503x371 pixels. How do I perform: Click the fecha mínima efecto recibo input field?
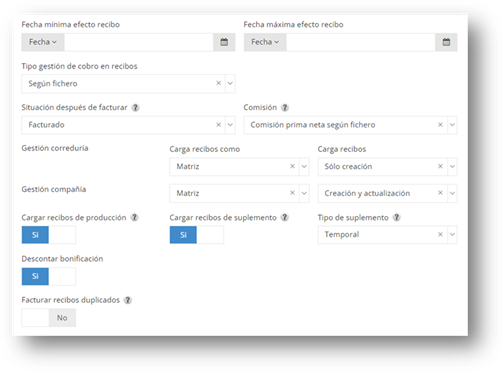[x=139, y=42]
